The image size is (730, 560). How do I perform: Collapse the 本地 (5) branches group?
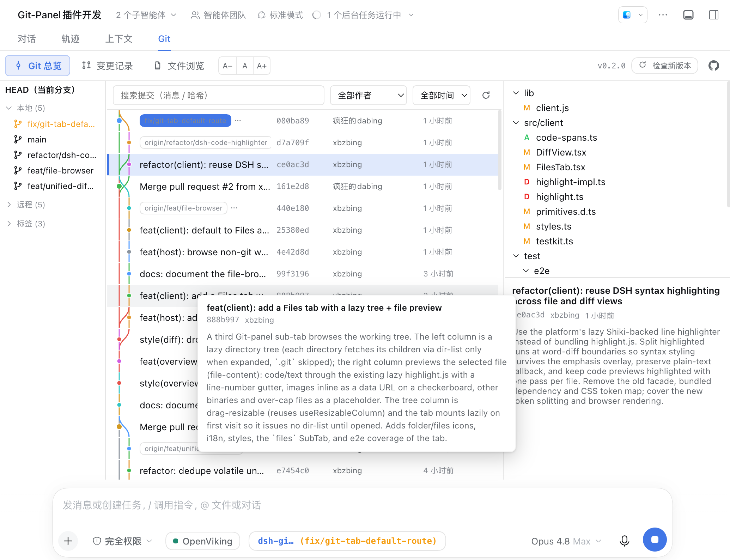coord(9,108)
